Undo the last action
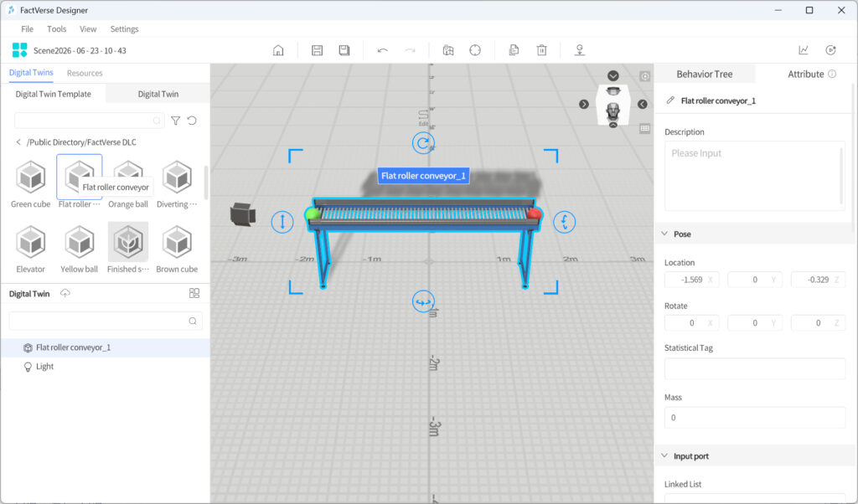Screen dimensions: 858x504 pyautogui.click(x=382, y=50)
